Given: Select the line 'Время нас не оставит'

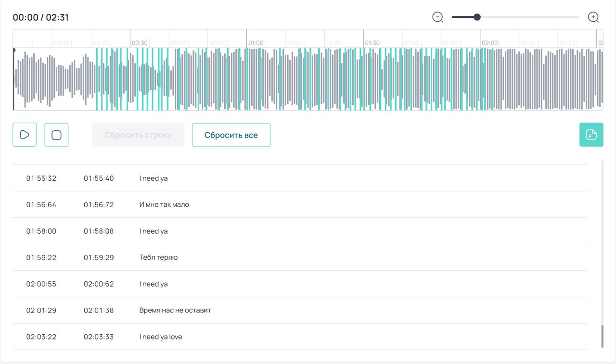Looking at the screenshot, I should click(175, 311).
